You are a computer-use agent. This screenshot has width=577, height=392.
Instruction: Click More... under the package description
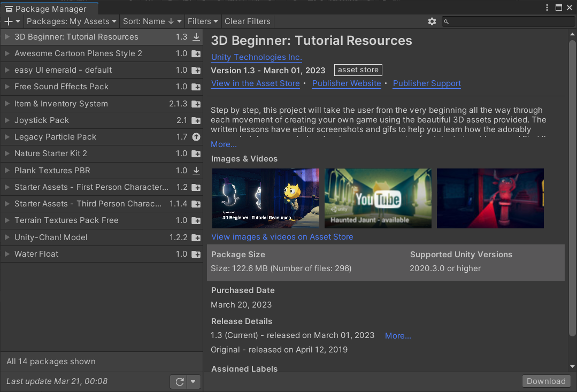224,144
